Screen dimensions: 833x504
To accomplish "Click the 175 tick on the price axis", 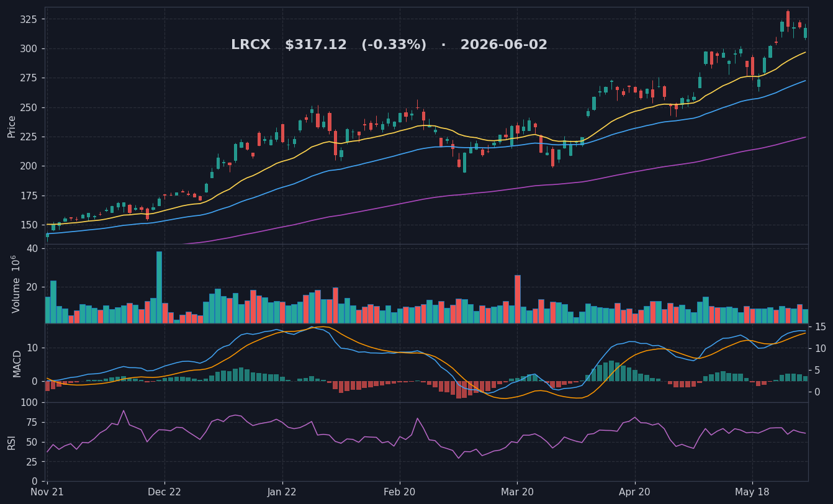I will 29,196.
